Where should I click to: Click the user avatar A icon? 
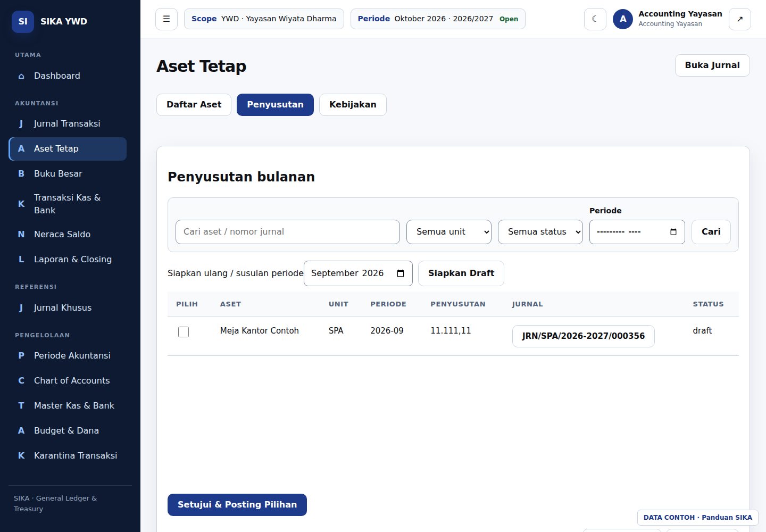623,19
